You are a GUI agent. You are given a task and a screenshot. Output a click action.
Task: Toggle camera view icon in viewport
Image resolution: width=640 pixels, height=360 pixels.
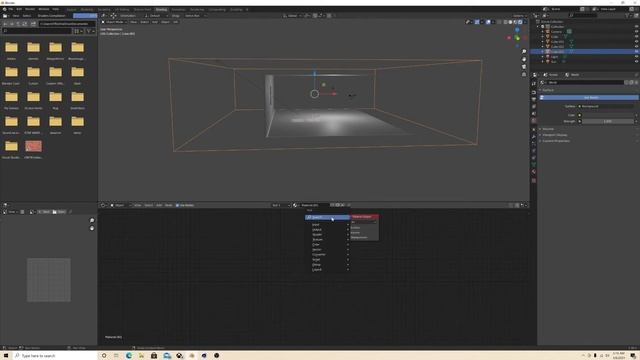tap(524, 67)
